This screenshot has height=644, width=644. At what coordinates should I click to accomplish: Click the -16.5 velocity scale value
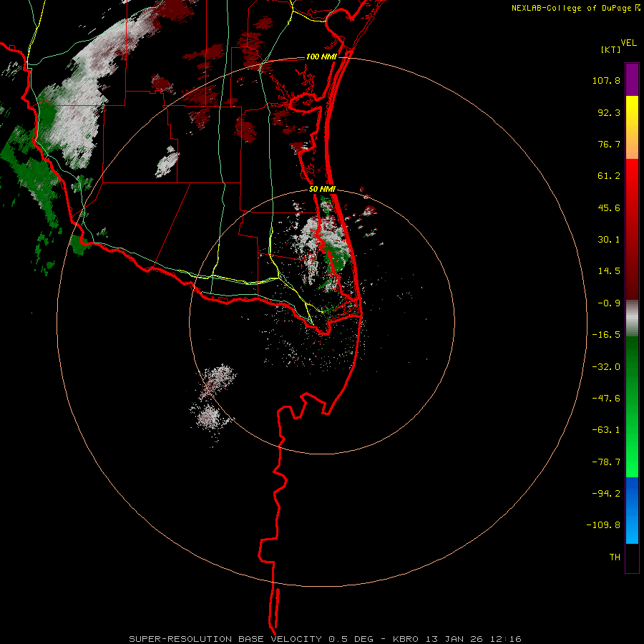(606, 335)
